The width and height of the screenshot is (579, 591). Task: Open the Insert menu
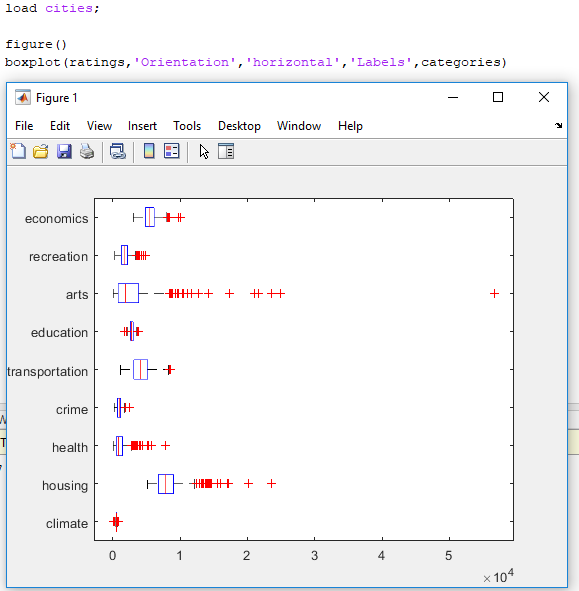(x=142, y=126)
